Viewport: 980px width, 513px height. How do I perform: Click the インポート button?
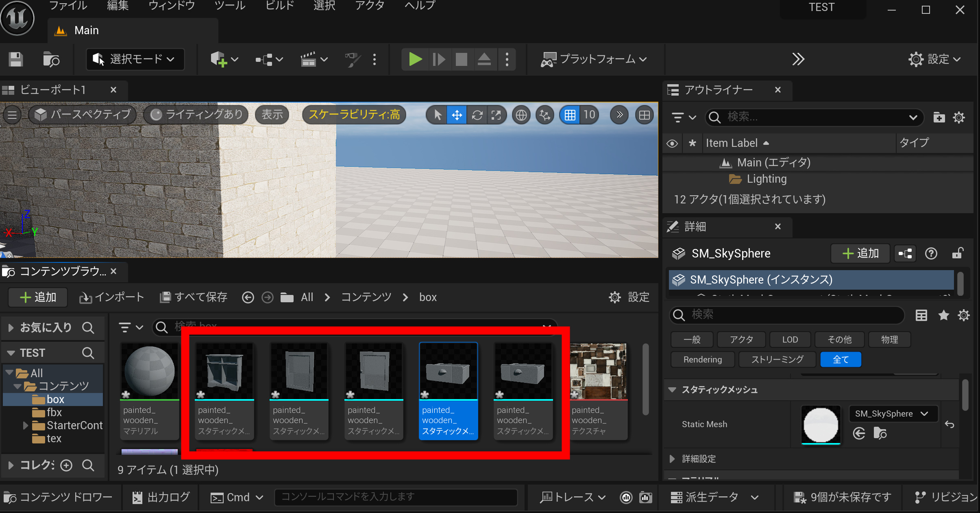[112, 297]
